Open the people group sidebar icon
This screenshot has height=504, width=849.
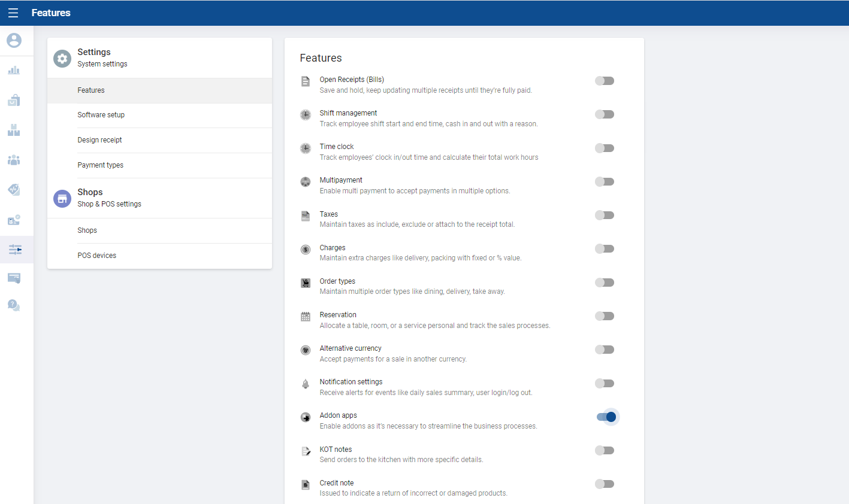coord(14,160)
